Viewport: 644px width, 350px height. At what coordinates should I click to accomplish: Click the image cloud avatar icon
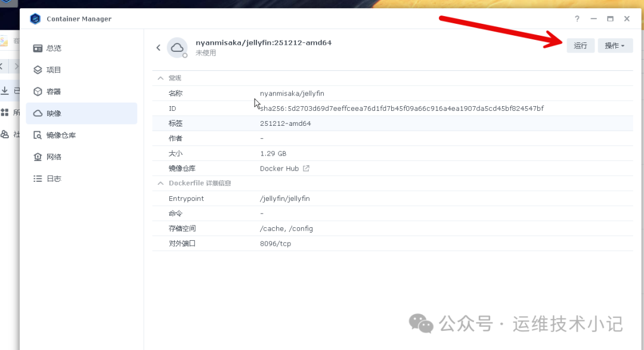coord(178,48)
